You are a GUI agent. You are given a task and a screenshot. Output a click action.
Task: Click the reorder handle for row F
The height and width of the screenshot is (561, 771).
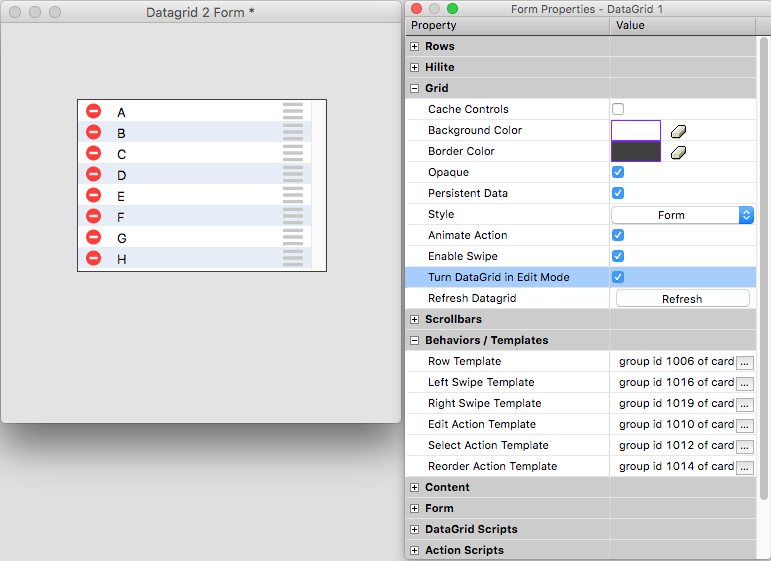(293, 217)
